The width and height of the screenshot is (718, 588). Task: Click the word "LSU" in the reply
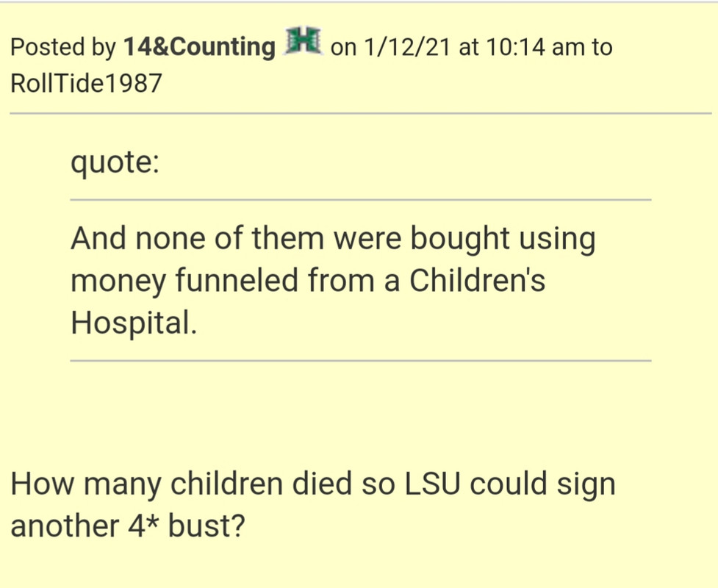pyautogui.click(x=432, y=484)
